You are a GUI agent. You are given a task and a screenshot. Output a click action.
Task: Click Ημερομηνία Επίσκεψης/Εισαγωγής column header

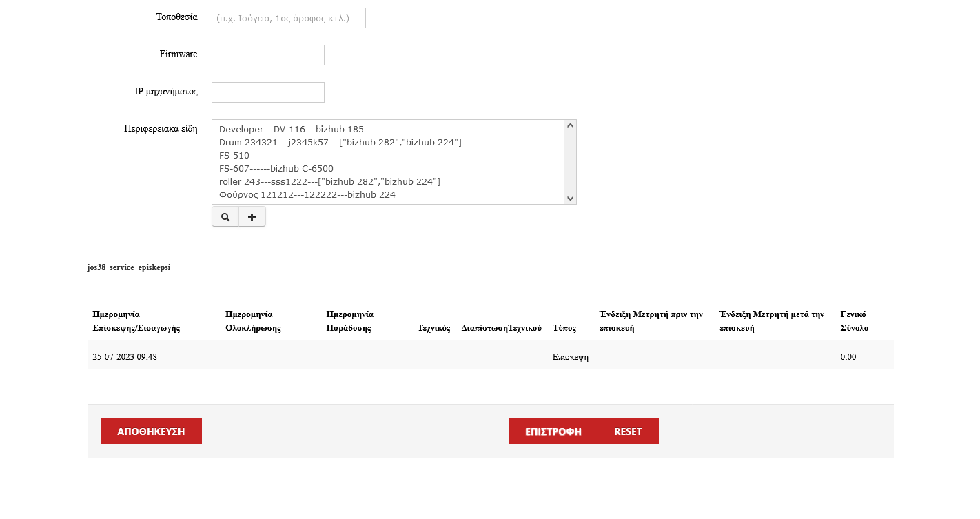click(x=136, y=321)
